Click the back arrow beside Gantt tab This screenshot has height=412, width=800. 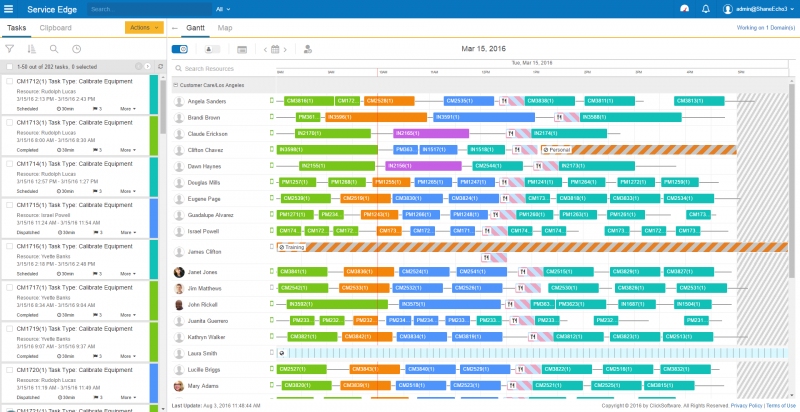tap(175, 28)
